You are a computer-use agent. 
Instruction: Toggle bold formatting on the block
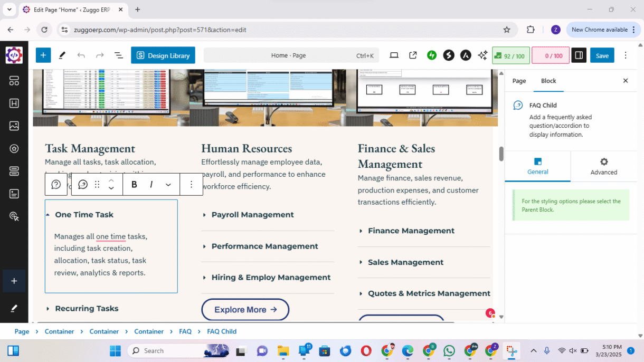[x=134, y=184]
